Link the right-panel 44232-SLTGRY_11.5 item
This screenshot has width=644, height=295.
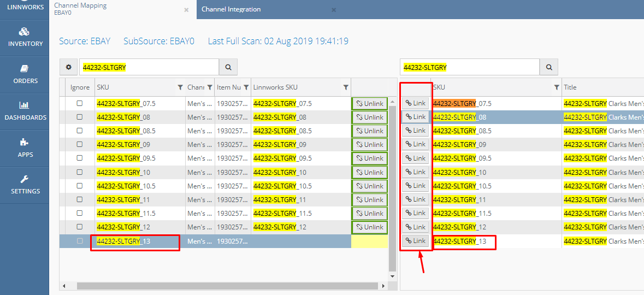tap(416, 213)
